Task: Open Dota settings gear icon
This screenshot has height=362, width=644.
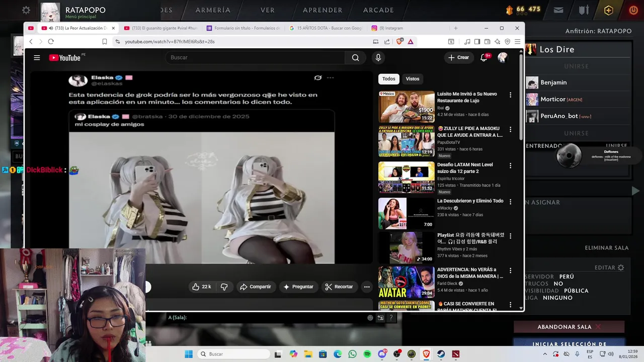Action: [26, 10]
